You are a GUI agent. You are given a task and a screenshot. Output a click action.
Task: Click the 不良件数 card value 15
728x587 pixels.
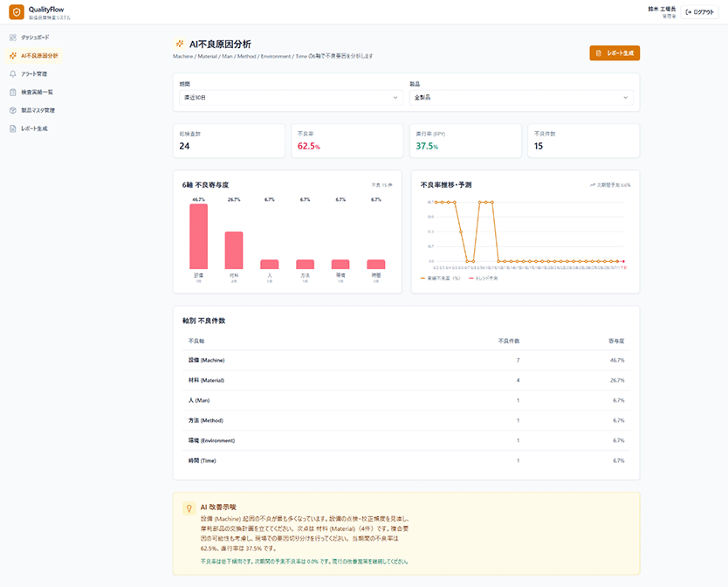tap(539, 146)
